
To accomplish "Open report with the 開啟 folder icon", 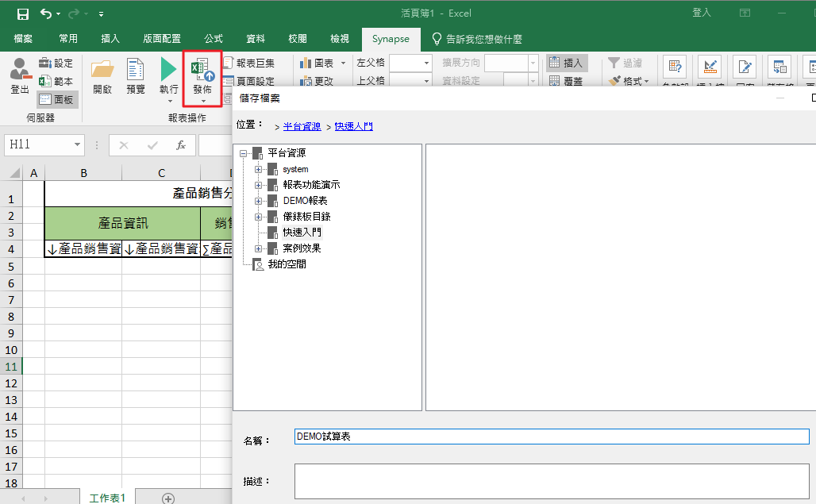I will point(102,70).
